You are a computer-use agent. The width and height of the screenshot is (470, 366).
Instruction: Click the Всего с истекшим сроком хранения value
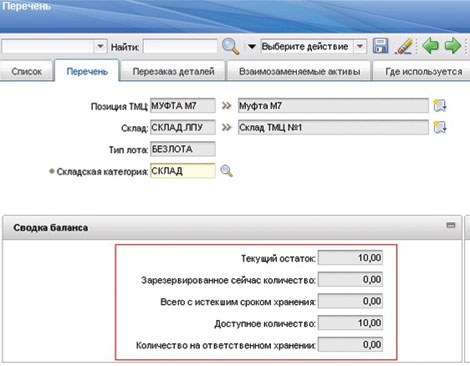(350, 301)
